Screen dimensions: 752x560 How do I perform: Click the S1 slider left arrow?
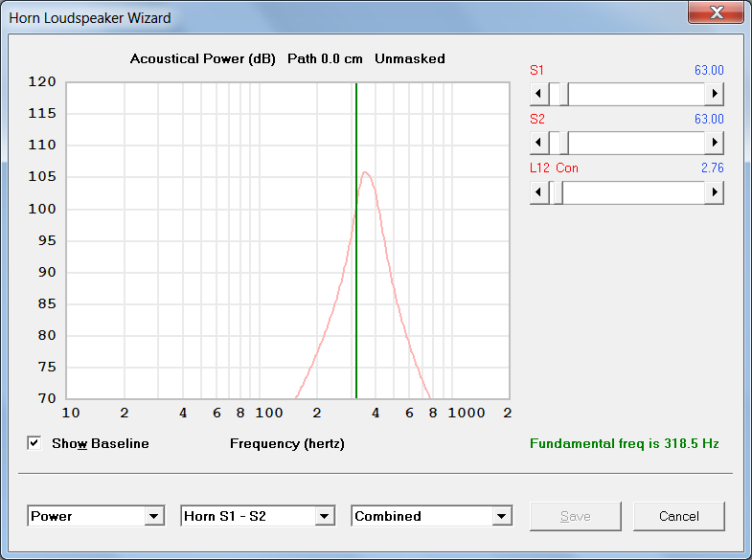(539, 94)
